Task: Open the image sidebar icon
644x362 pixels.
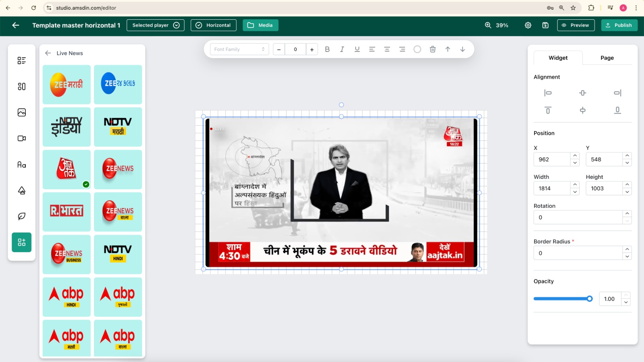Action: click(22, 112)
